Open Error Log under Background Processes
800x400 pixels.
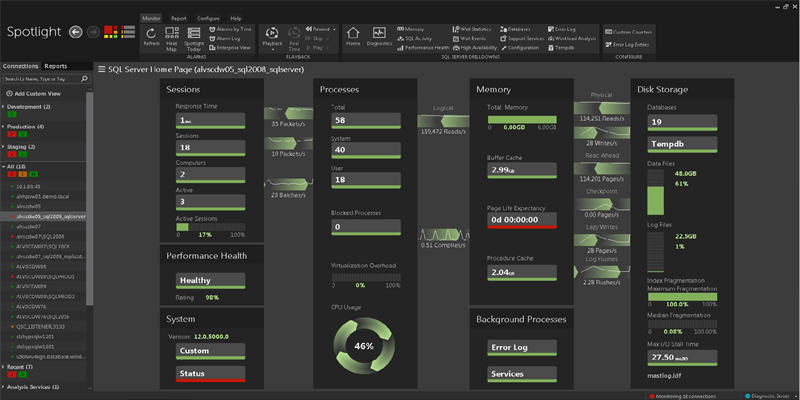522,347
